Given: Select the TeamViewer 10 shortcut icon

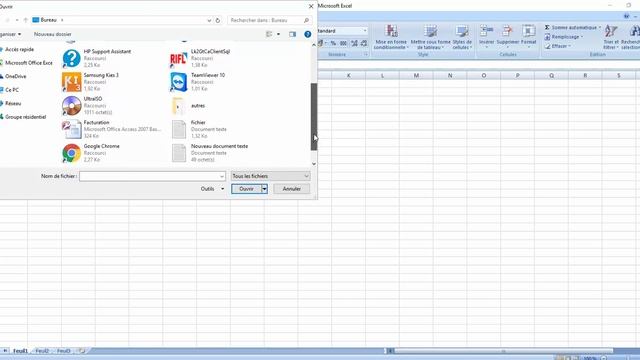Looking at the screenshot, I should pos(178,82).
